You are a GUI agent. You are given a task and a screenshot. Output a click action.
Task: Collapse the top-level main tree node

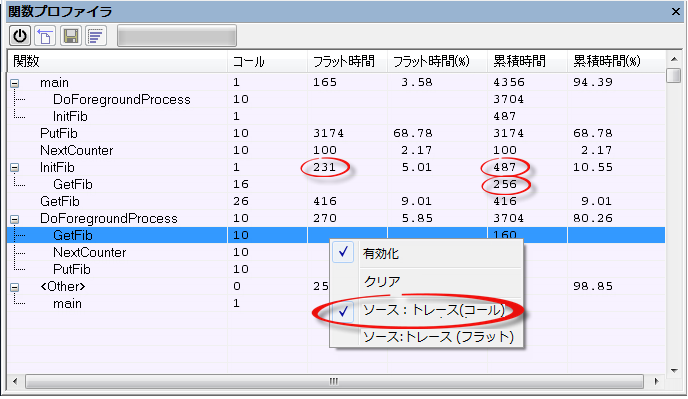tap(14, 83)
